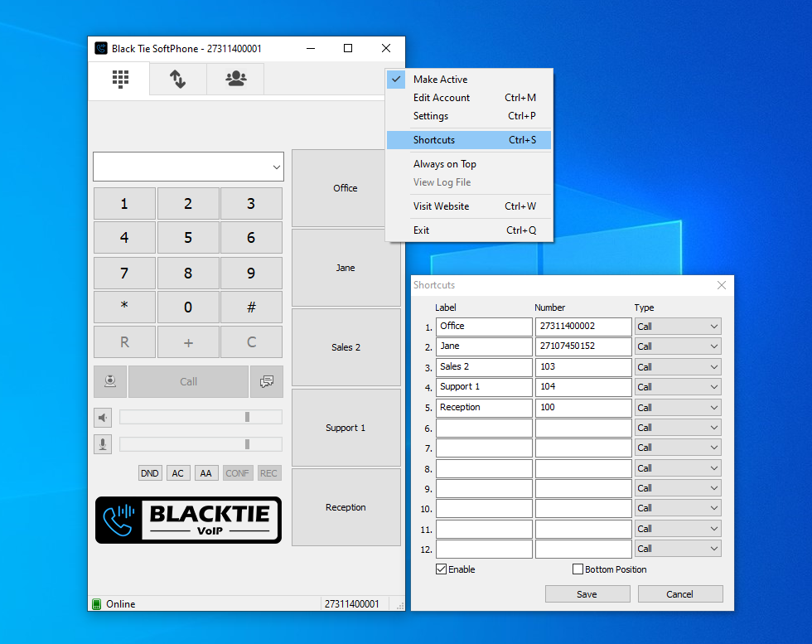Expand the phone number entry dropdown

[x=276, y=167]
